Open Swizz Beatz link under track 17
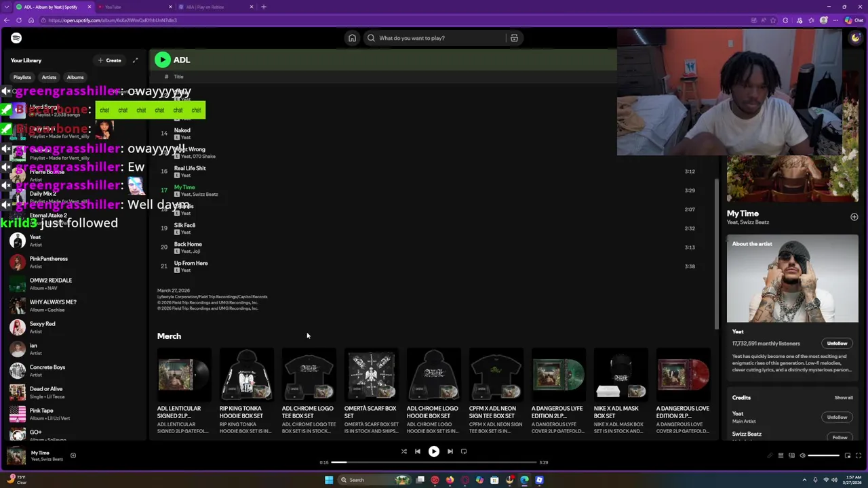 click(205, 195)
